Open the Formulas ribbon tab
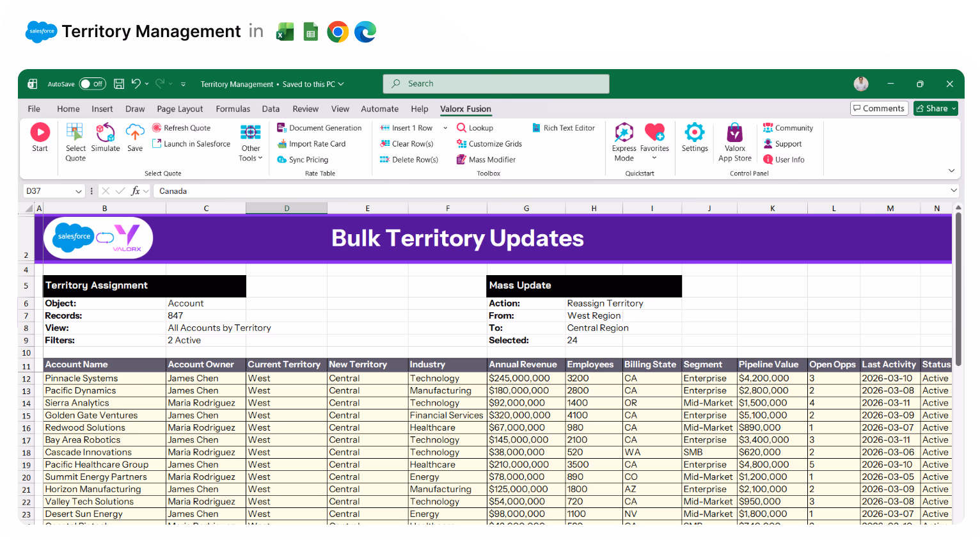980x540 pixels. [233, 109]
